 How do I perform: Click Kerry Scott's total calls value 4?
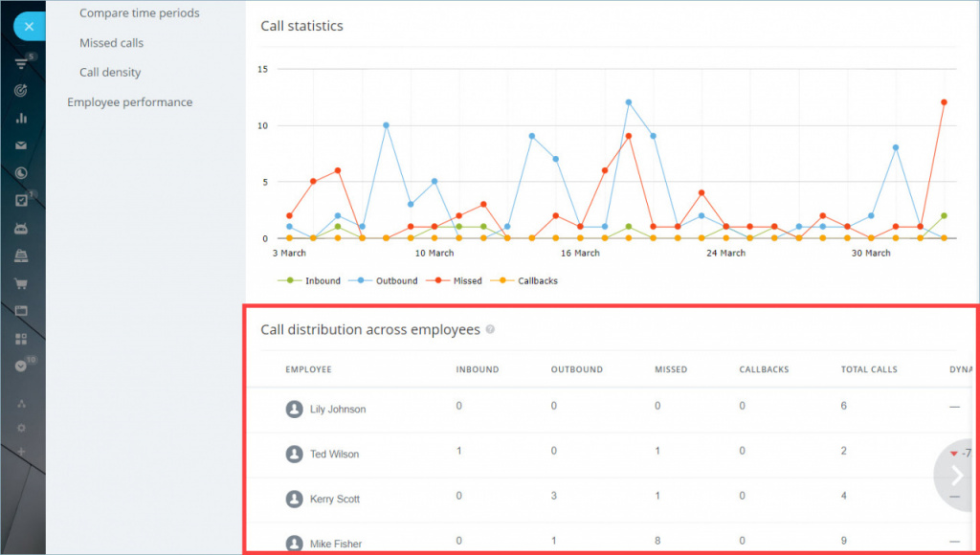click(x=844, y=496)
